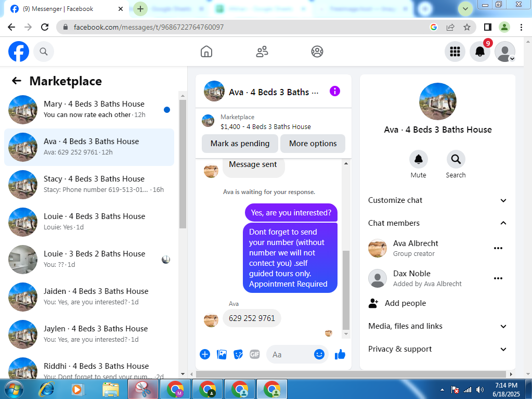The width and height of the screenshot is (532, 399).
Task: Open the Facebook search magnifier
Action: click(44, 52)
